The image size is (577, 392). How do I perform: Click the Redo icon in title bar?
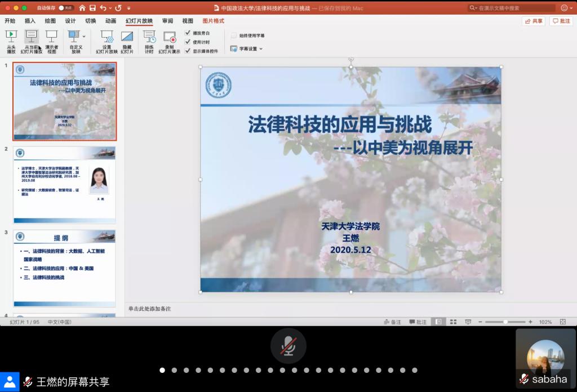click(x=118, y=8)
